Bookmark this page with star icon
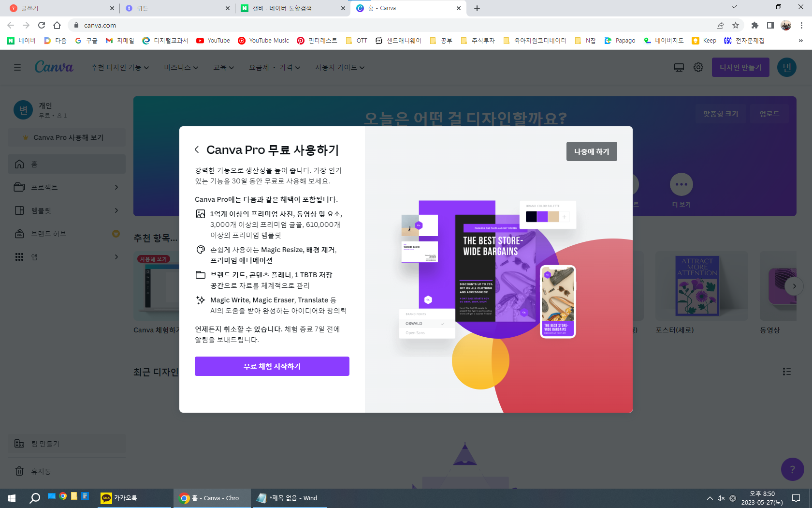 (x=736, y=25)
